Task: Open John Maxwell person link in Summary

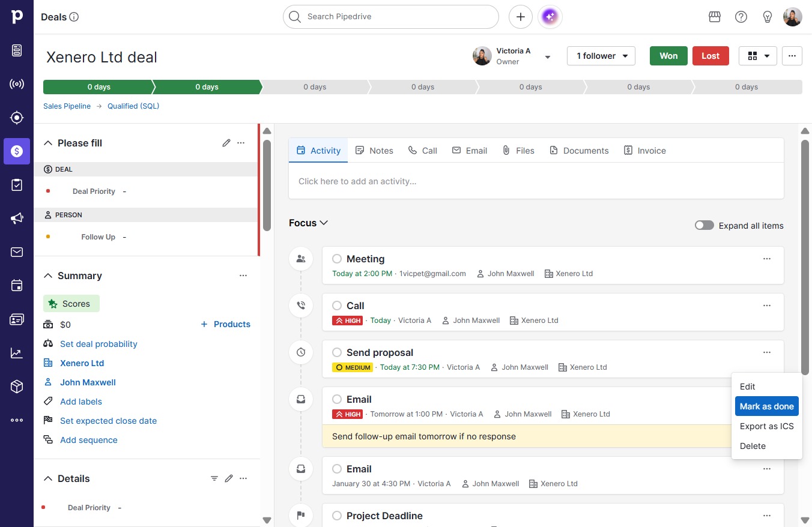Action: [88, 382]
